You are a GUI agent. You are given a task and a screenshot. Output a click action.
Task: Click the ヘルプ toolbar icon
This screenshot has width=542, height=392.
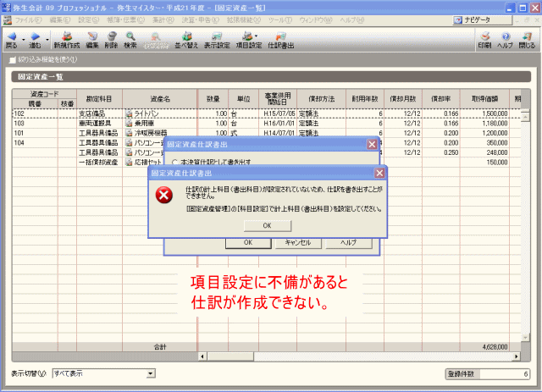(x=505, y=40)
